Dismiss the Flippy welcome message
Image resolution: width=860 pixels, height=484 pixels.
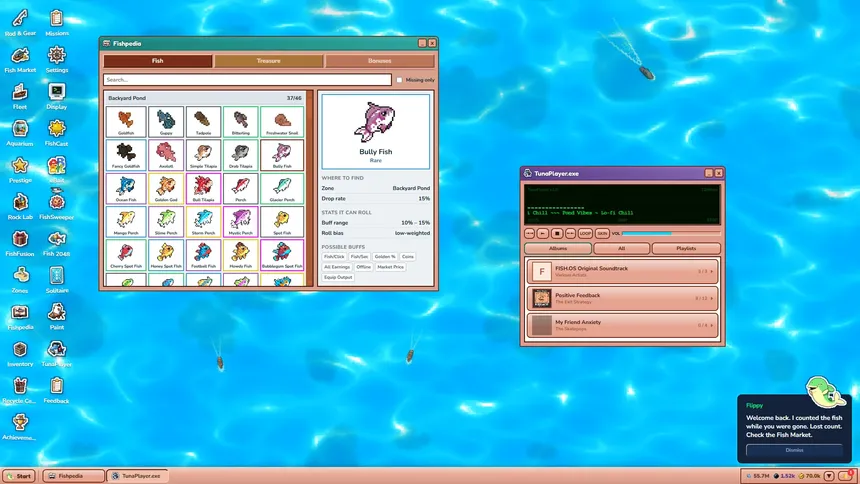click(x=794, y=450)
